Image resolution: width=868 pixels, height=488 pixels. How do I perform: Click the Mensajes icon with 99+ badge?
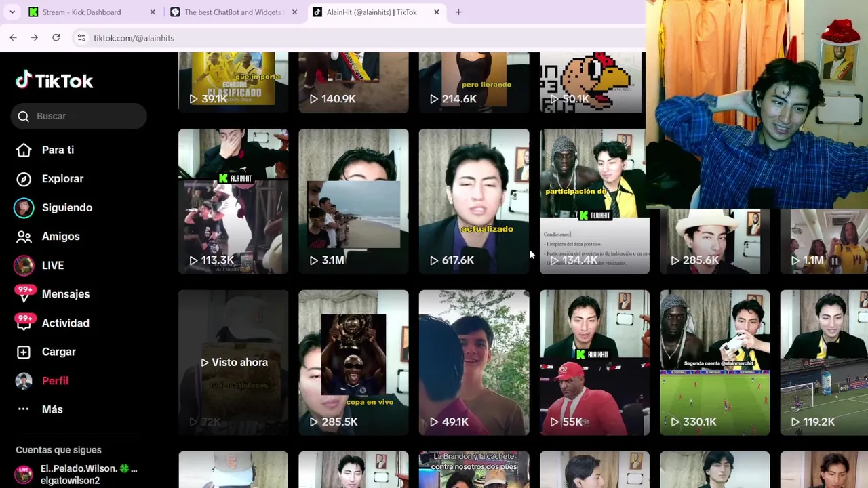pos(24,293)
